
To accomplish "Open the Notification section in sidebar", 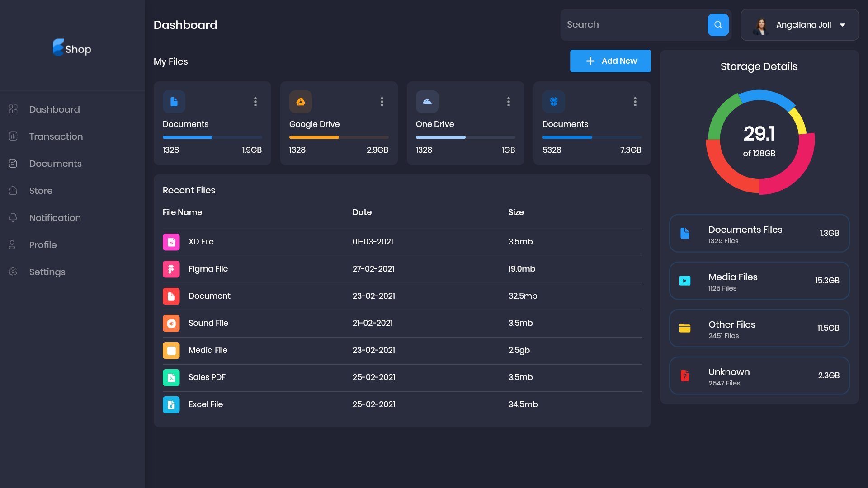I will tap(55, 218).
